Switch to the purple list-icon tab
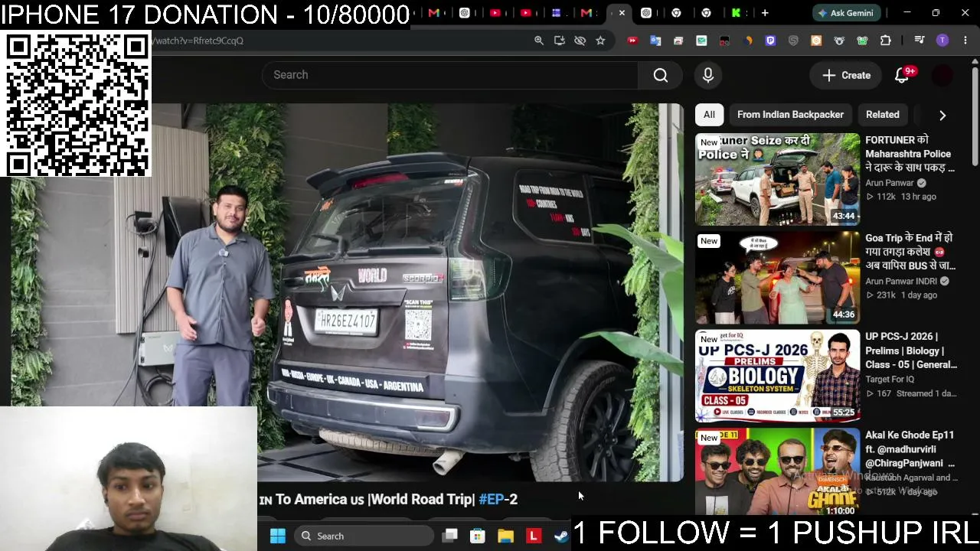 (557, 13)
